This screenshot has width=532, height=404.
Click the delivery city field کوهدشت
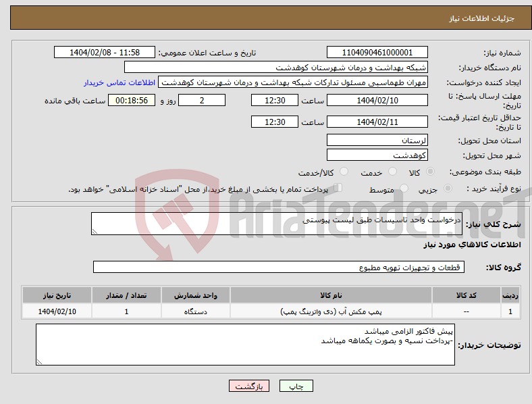coord(377,155)
